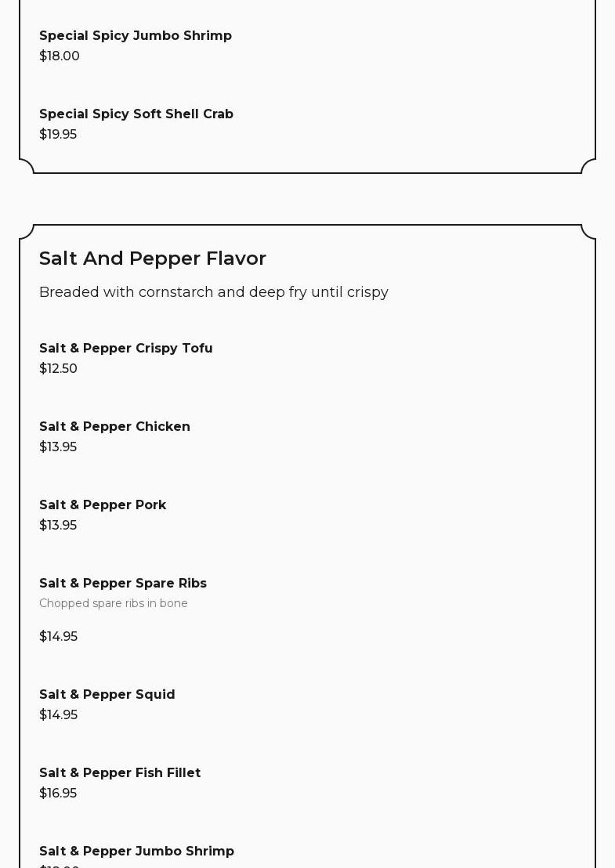
Task: Select Special Spicy Jumbo Shrimp item
Action: tap(136, 35)
